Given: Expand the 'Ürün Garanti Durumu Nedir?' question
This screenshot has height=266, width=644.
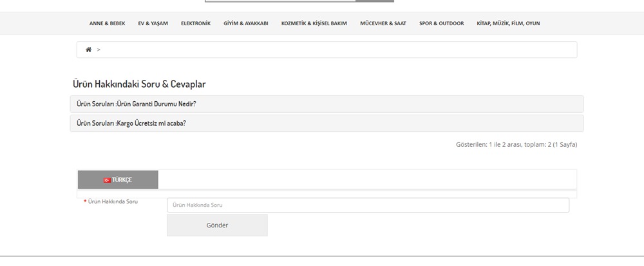Looking at the screenshot, I should click(136, 104).
